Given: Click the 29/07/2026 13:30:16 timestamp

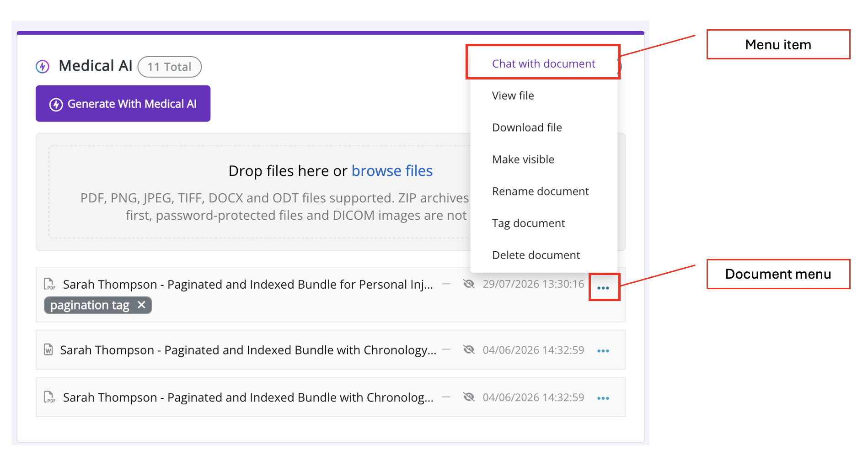Looking at the screenshot, I should [x=533, y=284].
